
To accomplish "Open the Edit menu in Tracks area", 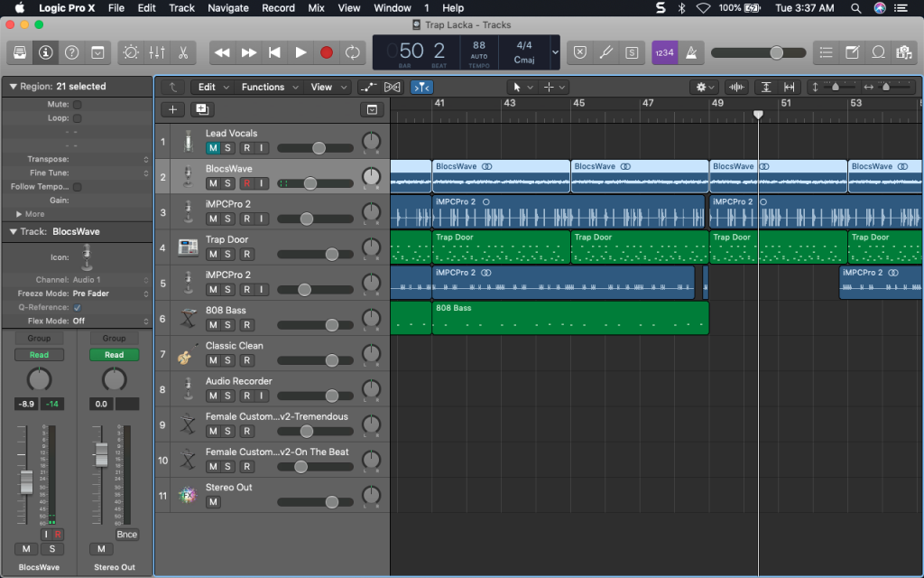I will (213, 88).
